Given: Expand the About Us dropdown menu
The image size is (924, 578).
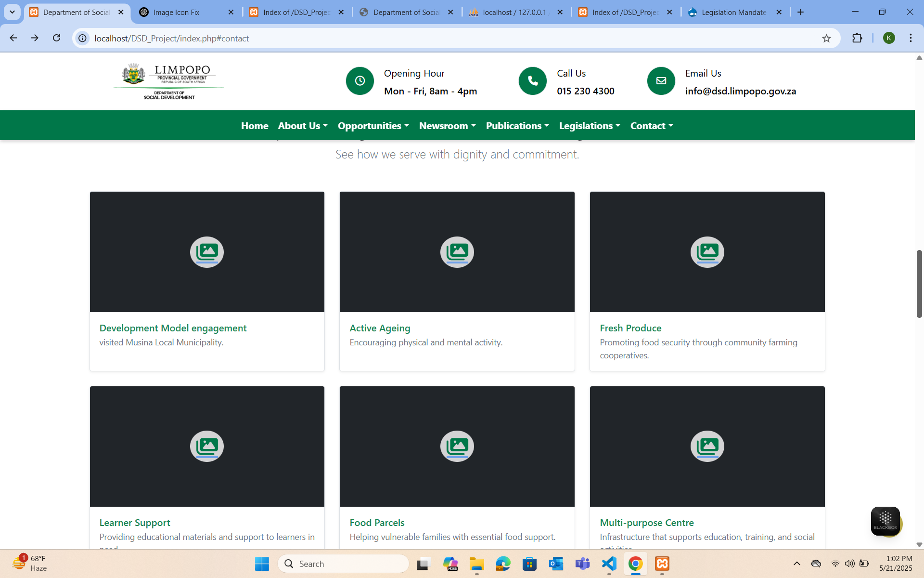Looking at the screenshot, I should (x=303, y=126).
